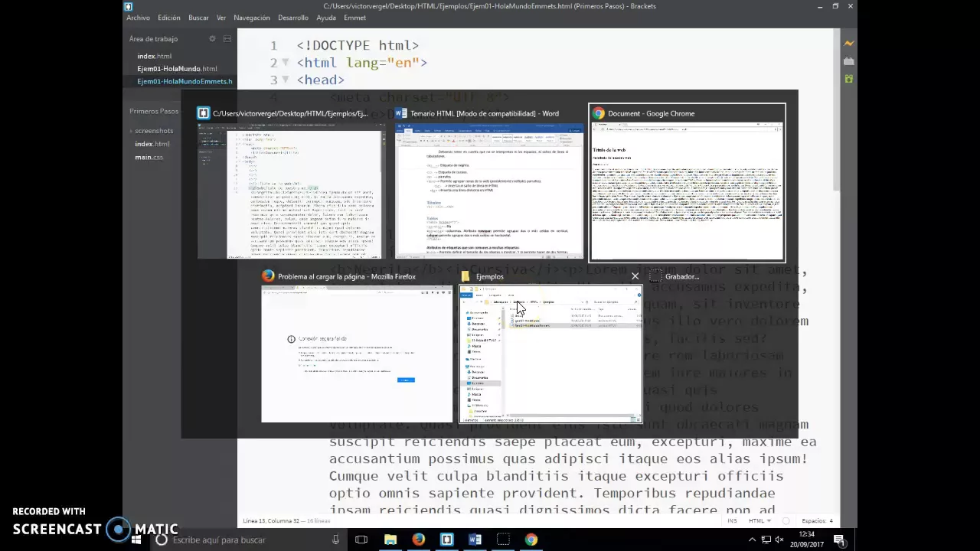Click the Task View taskbar icon
The height and width of the screenshot is (551, 980).
[x=361, y=540]
